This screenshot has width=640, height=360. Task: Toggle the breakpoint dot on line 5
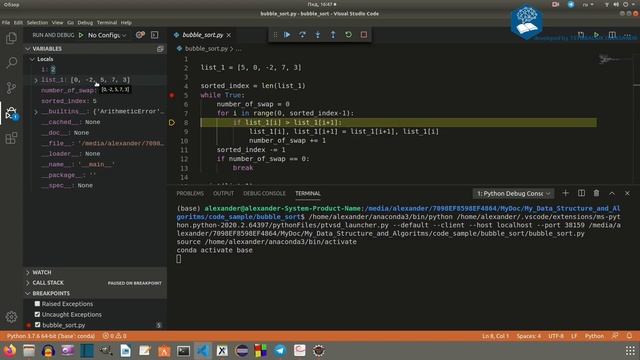click(x=172, y=95)
